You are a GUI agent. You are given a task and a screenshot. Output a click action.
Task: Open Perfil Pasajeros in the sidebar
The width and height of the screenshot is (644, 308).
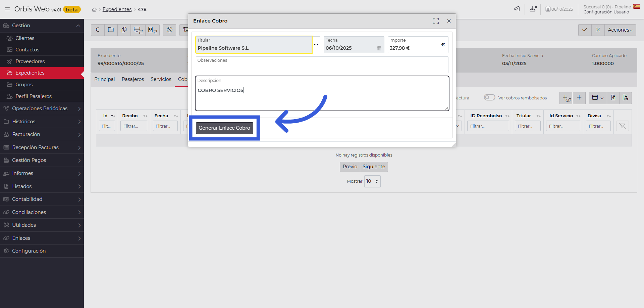[42, 96]
